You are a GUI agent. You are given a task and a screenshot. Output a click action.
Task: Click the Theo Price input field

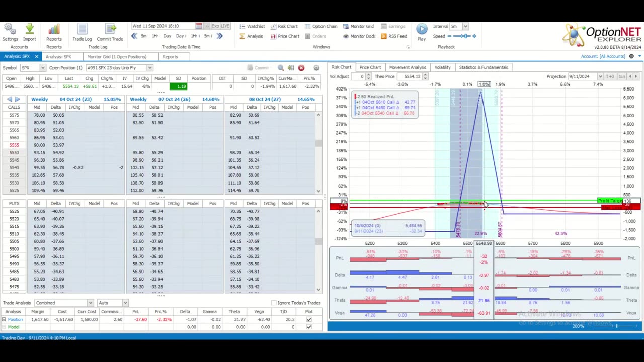point(409,76)
